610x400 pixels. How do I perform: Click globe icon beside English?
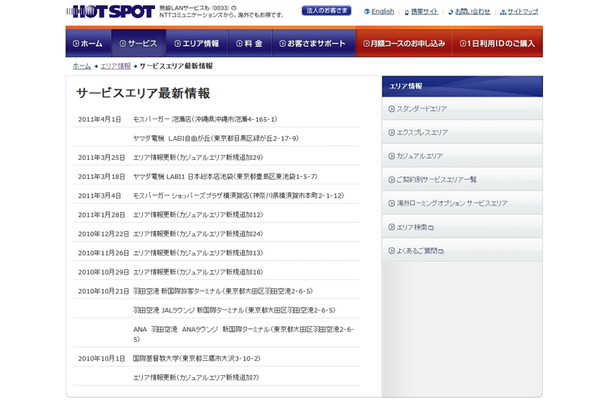pyautogui.click(x=366, y=12)
